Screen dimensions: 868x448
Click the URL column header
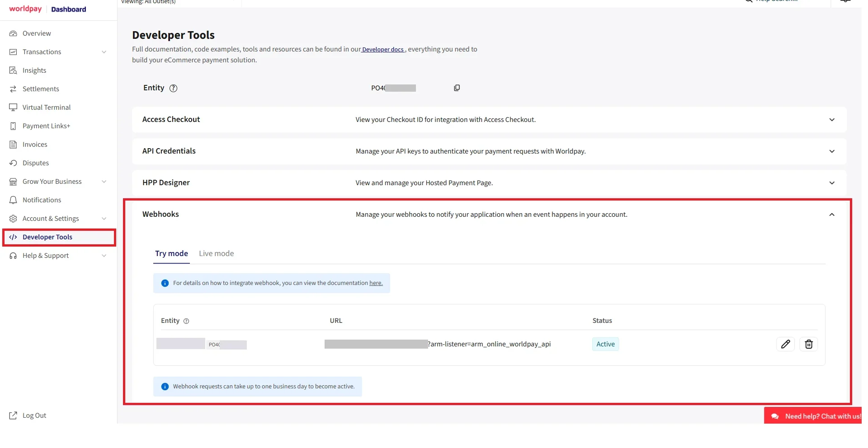pos(336,321)
